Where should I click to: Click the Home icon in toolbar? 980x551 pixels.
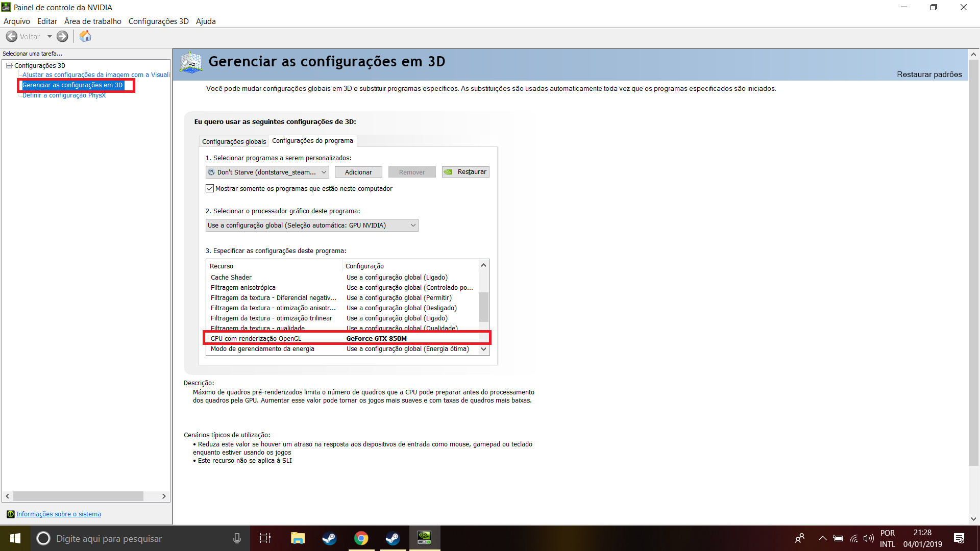tap(85, 37)
